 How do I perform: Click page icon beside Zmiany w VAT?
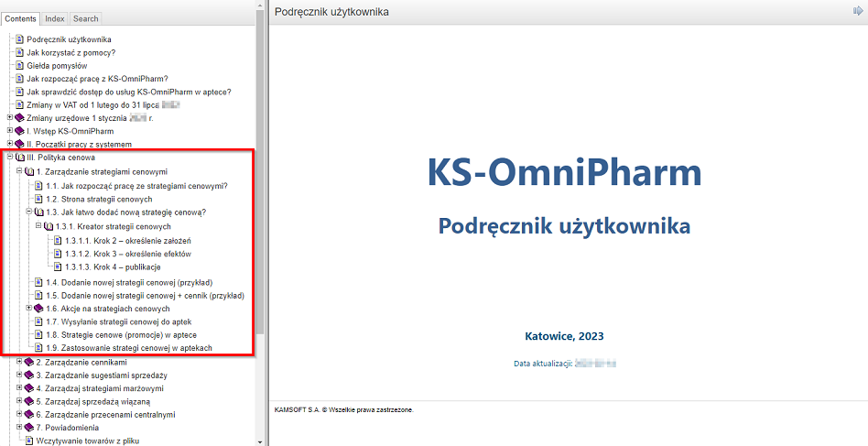coord(19,104)
